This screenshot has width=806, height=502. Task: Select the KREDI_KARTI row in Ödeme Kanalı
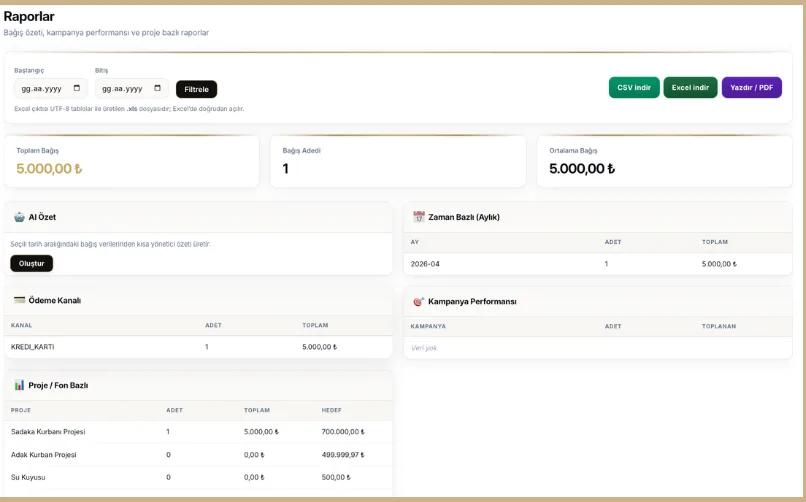click(x=198, y=347)
